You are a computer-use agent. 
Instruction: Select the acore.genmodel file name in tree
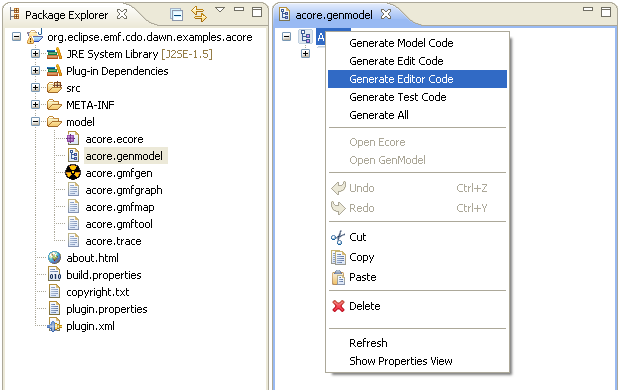point(124,156)
